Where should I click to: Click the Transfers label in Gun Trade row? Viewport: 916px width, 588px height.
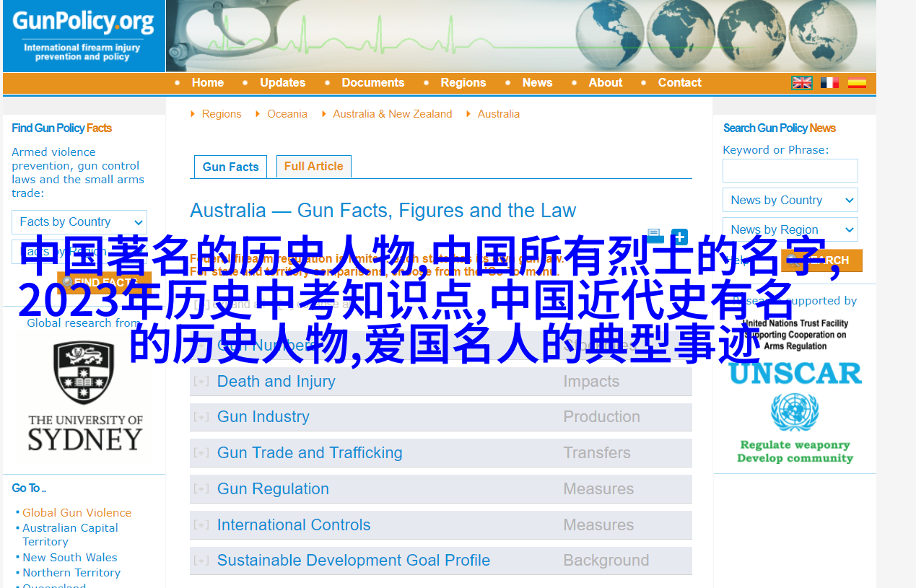[597, 453]
